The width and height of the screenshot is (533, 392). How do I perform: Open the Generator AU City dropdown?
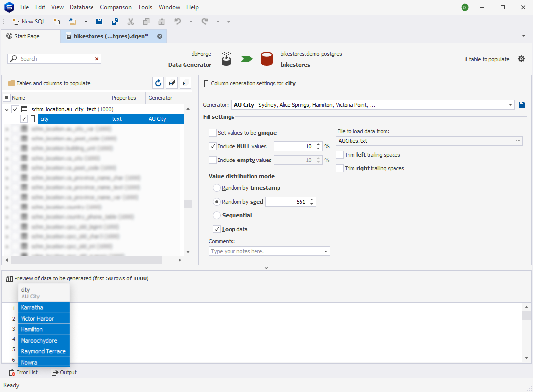pos(510,105)
